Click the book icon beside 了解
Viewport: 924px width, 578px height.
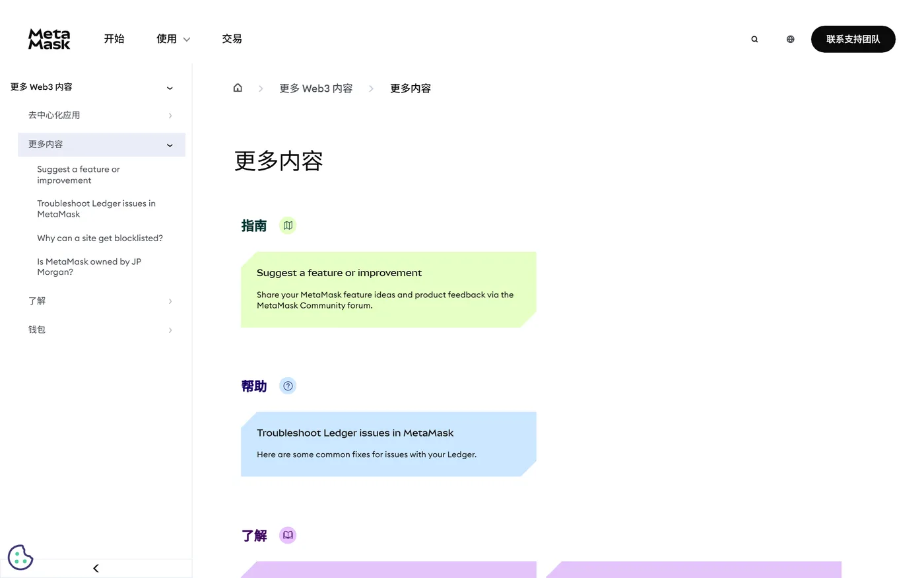tap(288, 535)
